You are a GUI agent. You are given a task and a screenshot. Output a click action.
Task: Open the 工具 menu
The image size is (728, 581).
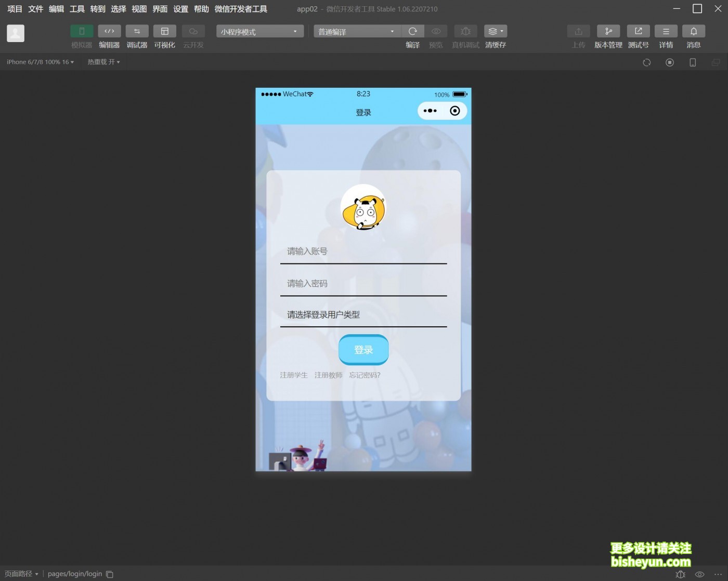tap(77, 9)
